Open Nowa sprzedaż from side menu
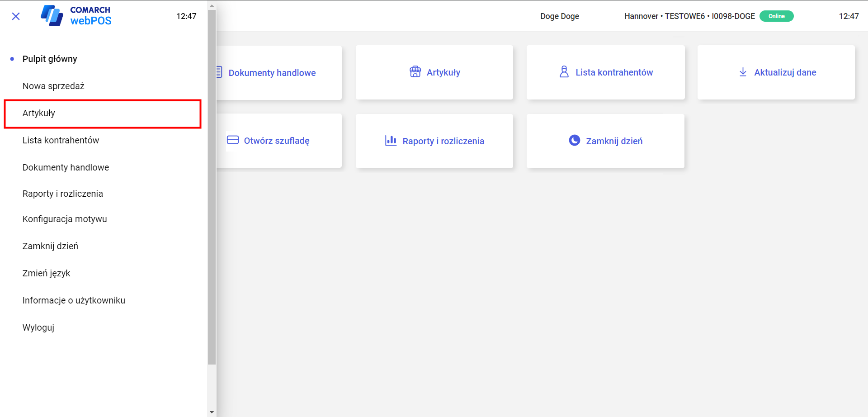868x417 pixels. tap(53, 86)
